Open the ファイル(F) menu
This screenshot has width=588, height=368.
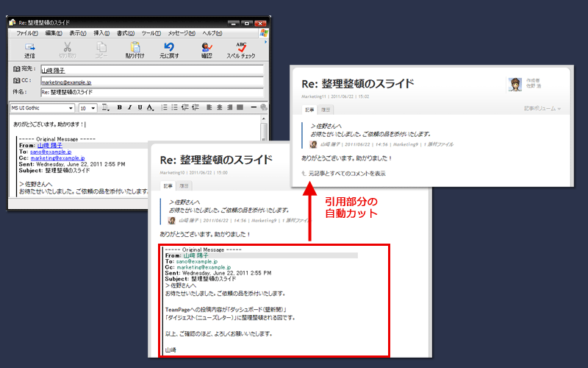(27, 33)
